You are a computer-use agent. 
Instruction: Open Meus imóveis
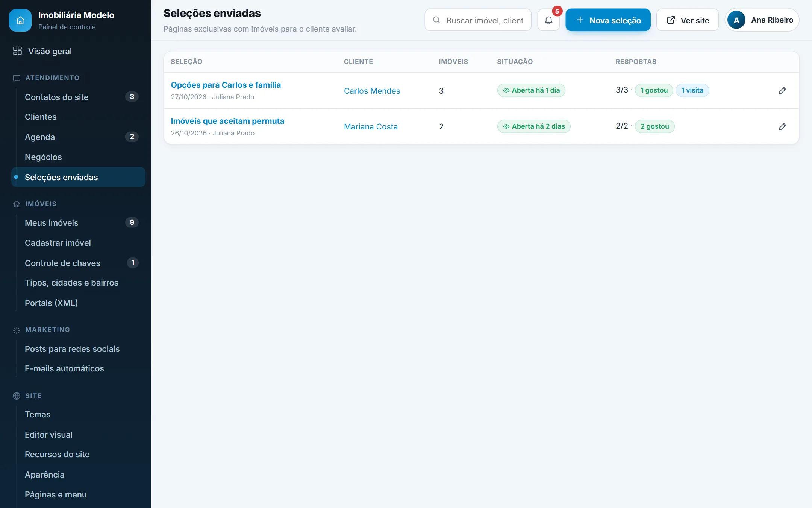78,223
